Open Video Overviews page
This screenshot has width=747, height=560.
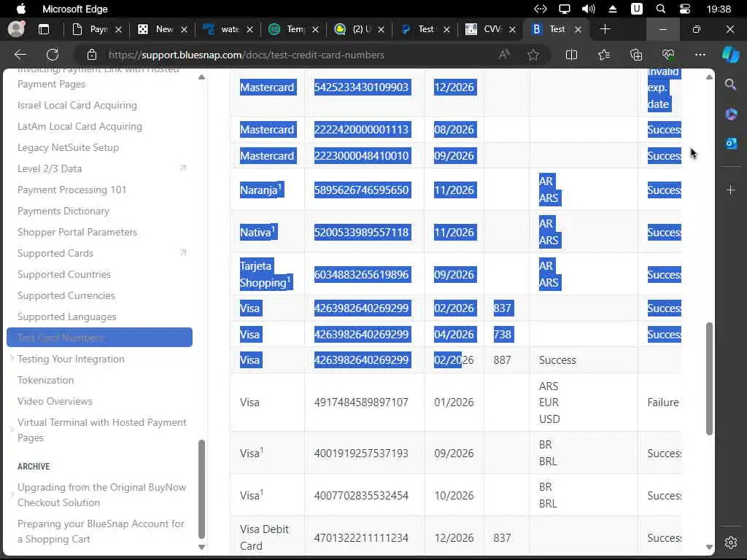(55, 401)
